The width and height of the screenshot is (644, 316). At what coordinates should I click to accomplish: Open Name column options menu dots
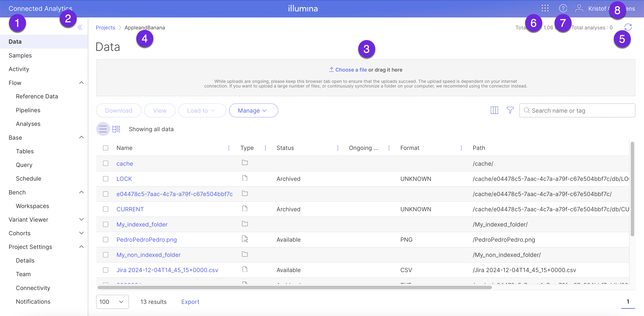click(229, 148)
